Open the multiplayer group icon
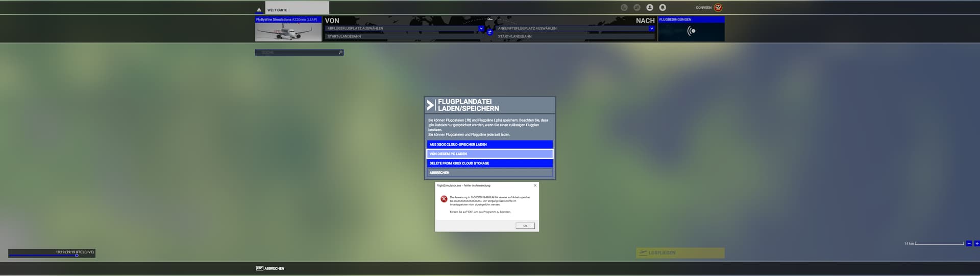Image resolution: width=980 pixels, height=276 pixels. [636, 8]
